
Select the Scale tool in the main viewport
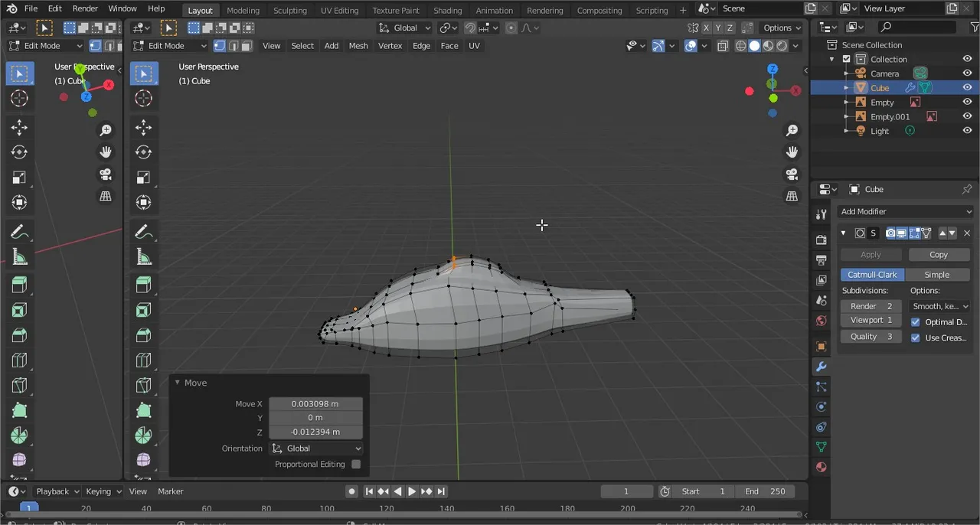coord(143,178)
